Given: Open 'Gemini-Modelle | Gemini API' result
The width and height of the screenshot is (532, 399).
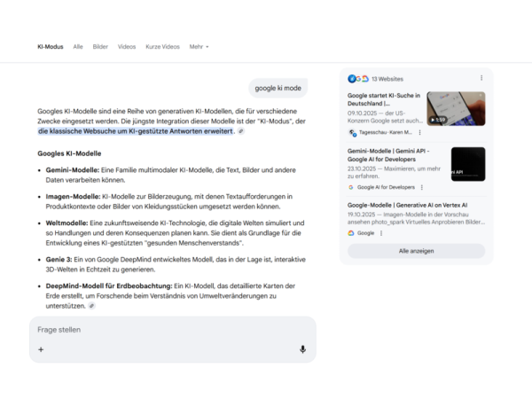Looking at the screenshot, I should click(x=388, y=155).
